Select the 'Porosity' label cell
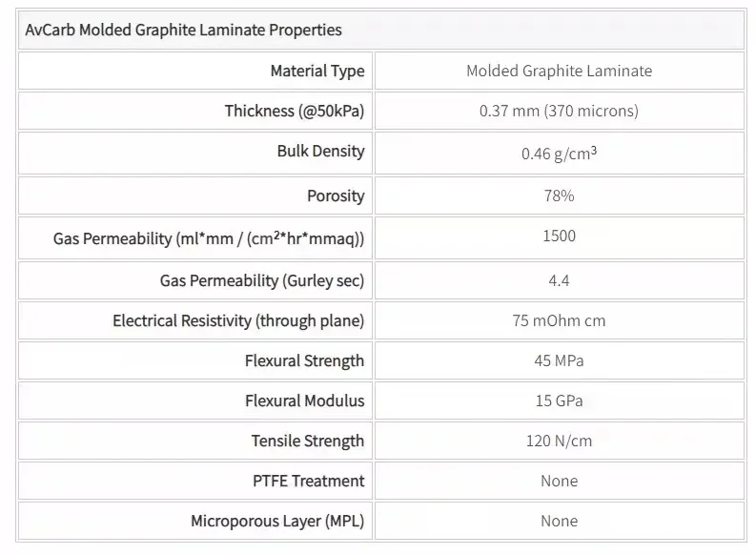 335,195
